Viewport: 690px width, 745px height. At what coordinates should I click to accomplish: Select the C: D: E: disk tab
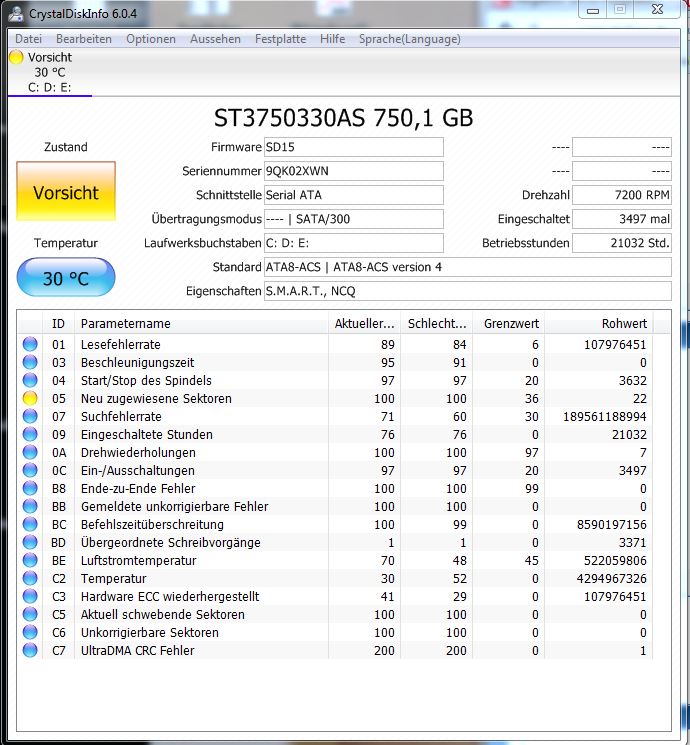coord(49,72)
